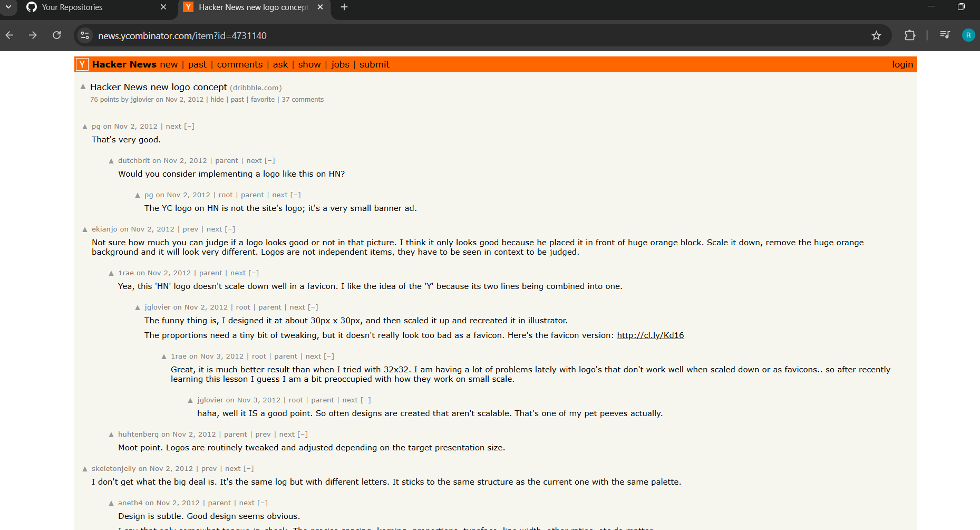Click the '37 comments' link under the title

tap(303, 100)
